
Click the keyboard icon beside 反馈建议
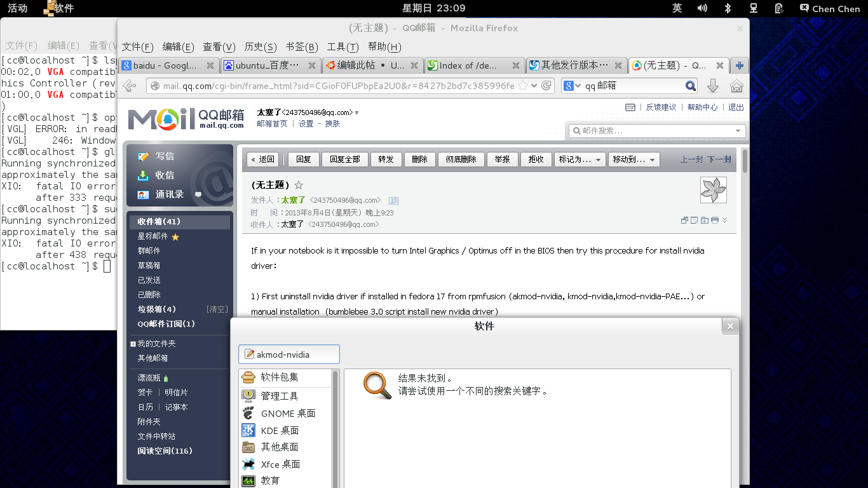tap(630, 107)
